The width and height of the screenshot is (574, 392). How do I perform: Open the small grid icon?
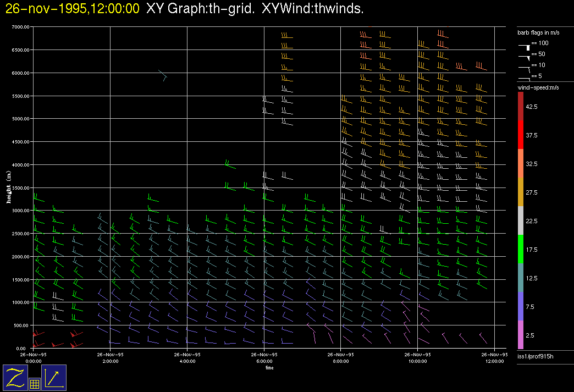[35, 384]
